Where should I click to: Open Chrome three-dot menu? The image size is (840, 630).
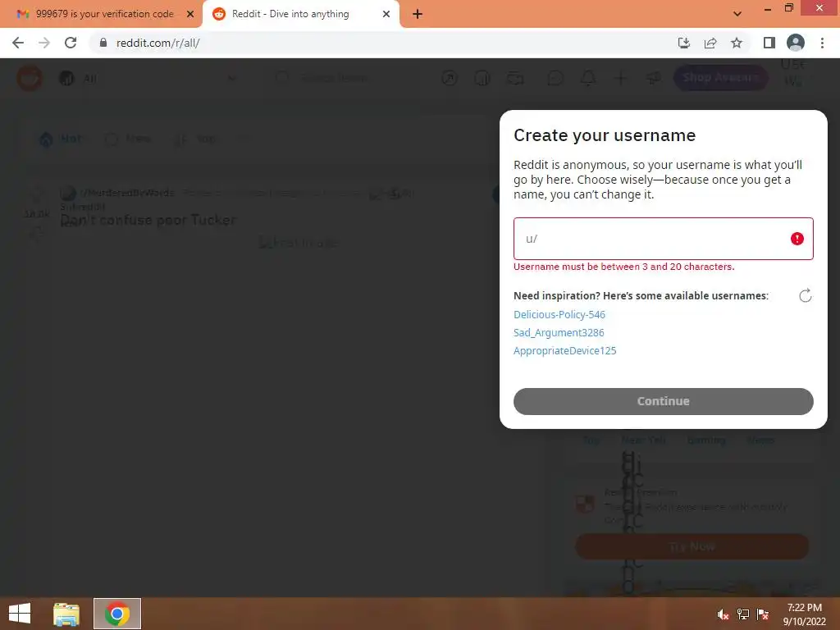coord(822,43)
